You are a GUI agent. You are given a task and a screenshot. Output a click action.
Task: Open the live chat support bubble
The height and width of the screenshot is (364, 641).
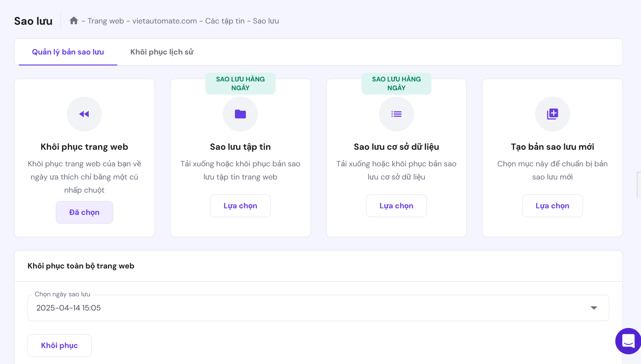[628, 341]
